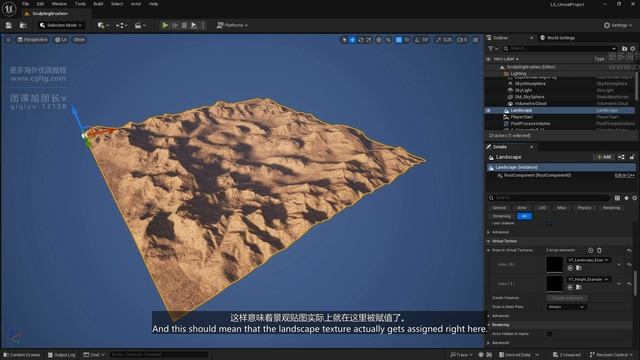
Task: Select PostProcessVolume in the Outliner
Action: point(530,124)
